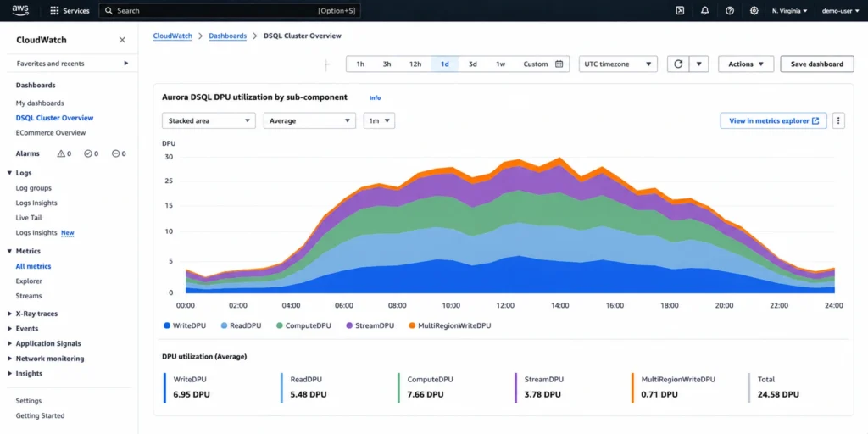Select the 1d time range
This screenshot has width=868, height=434.
[444, 64]
